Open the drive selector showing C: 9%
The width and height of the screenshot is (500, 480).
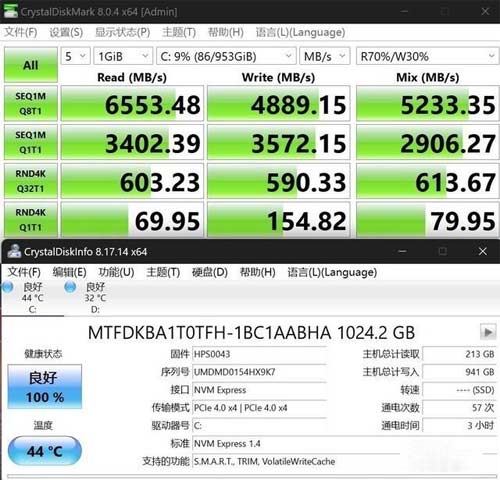[x=226, y=56]
